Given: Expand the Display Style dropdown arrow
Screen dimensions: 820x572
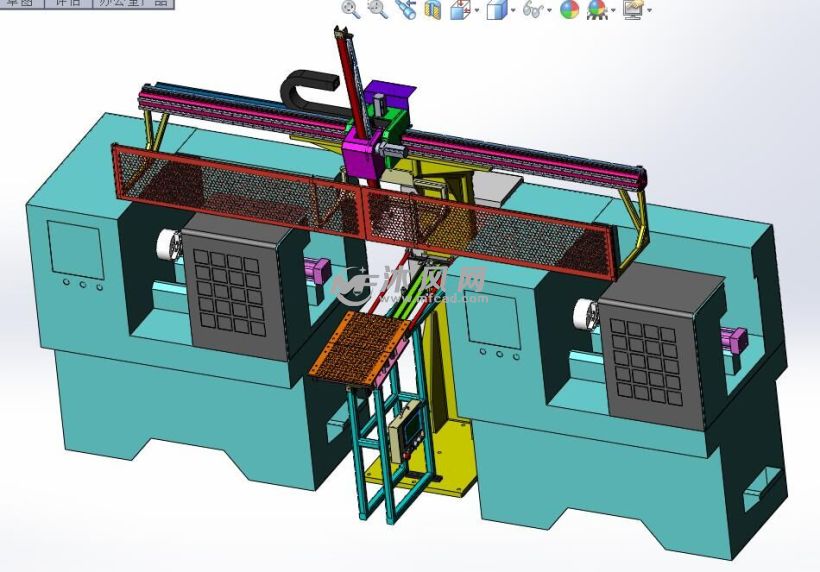Looking at the screenshot, I should [513, 11].
